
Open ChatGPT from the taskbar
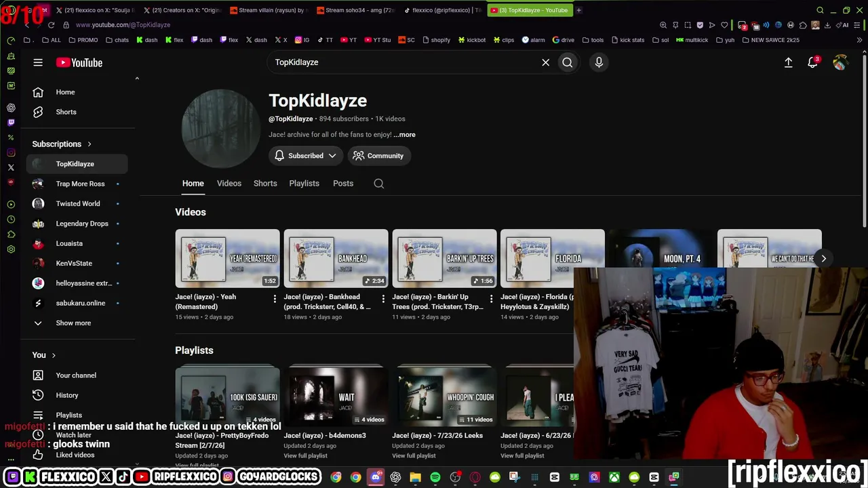click(395, 477)
